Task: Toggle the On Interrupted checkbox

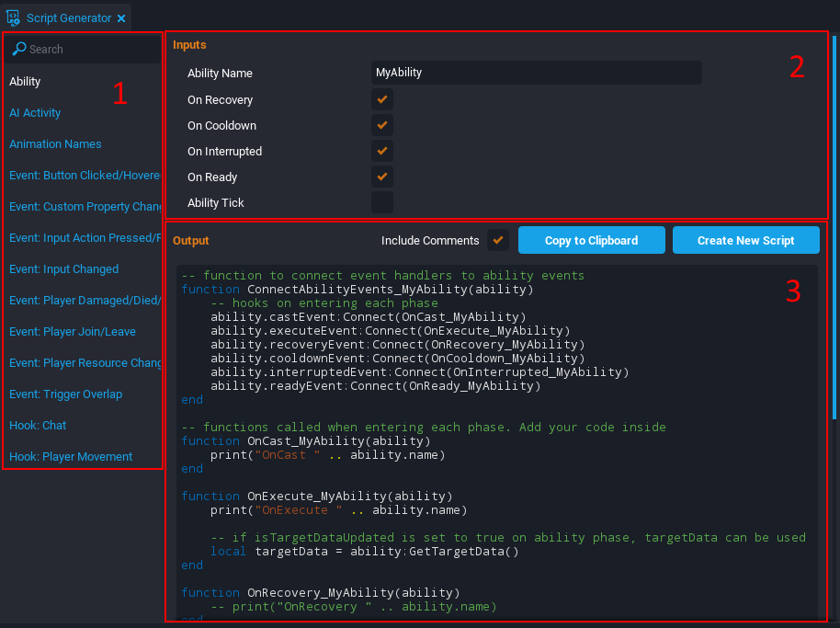Action: coord(382,151)
